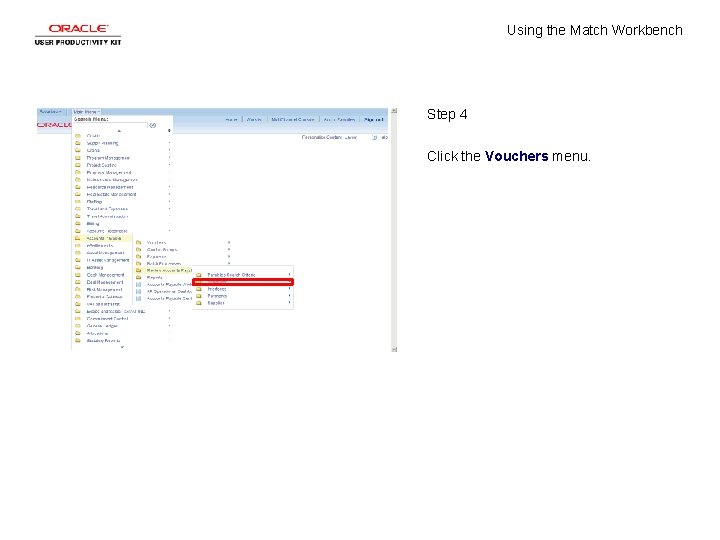This screenshot has width=720, height=540.
Task: Click the IT Asset Management folder icon
Action: point(78,260)
